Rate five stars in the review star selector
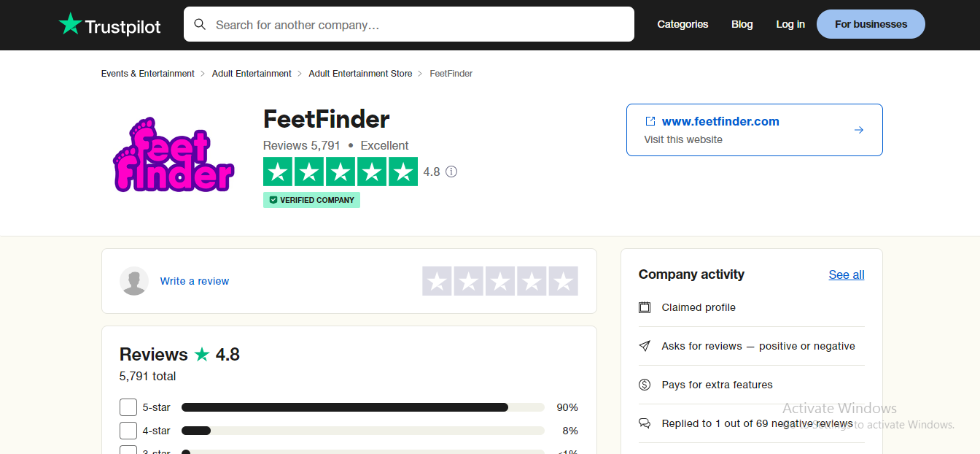 click(x=563, y=281)
